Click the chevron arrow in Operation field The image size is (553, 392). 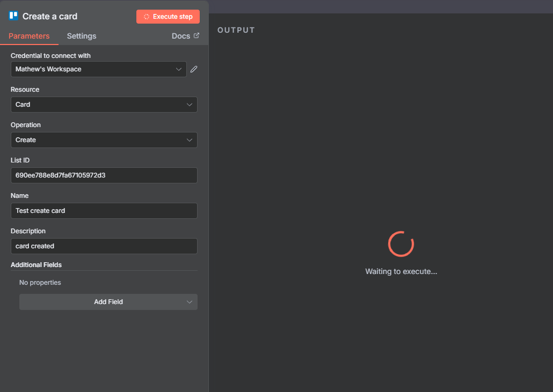(x=189, y=140)
